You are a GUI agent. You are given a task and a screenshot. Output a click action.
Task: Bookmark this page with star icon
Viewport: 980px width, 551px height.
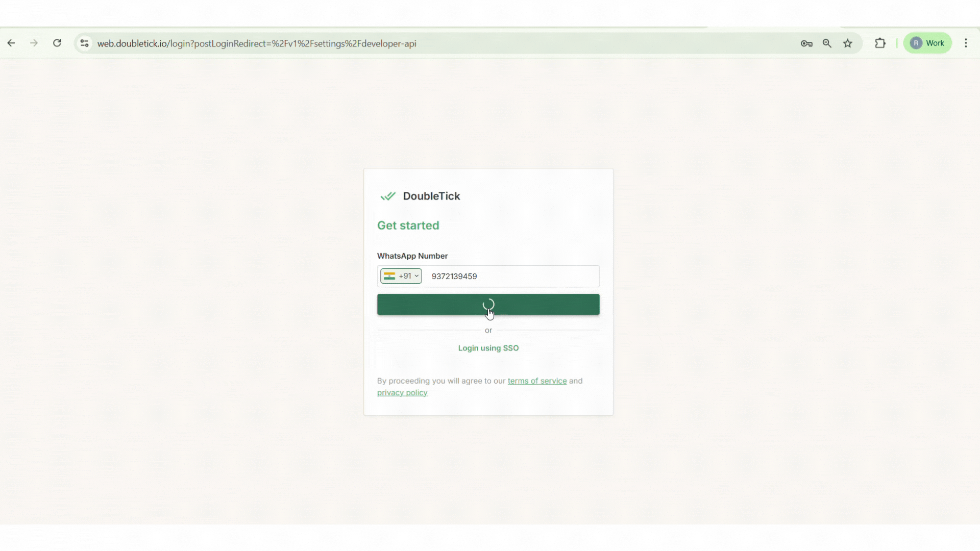(848, 43)
